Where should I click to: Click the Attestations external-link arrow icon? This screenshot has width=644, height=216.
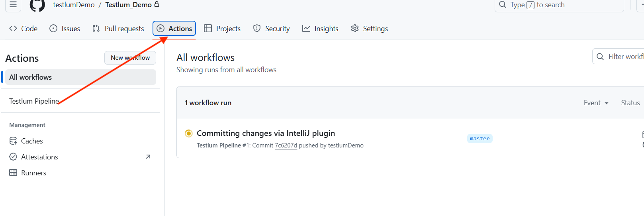pos(148,157)
